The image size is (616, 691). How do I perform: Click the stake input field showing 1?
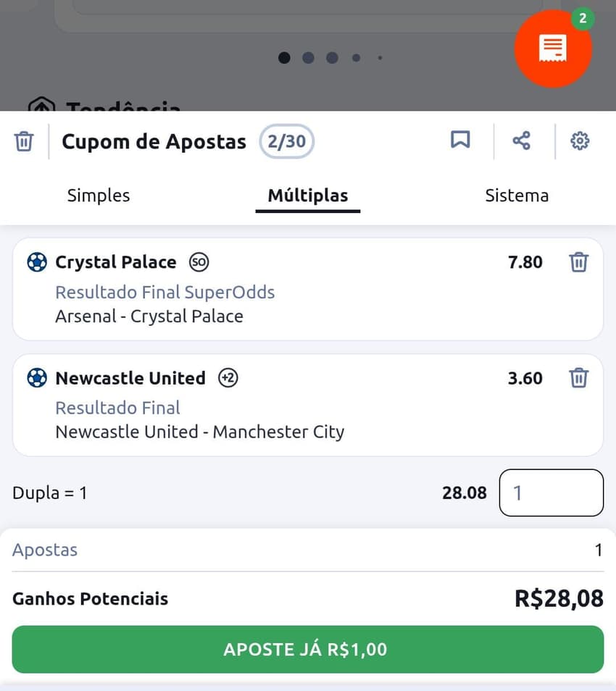[x=551, y=493]
